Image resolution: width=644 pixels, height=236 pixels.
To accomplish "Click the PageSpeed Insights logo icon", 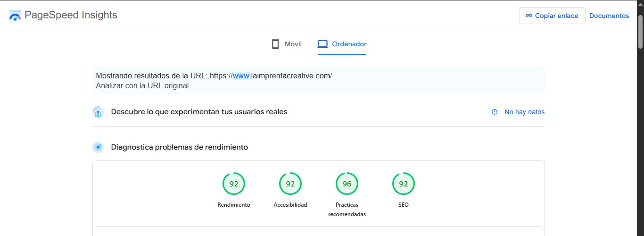I will click(x=15, y=16).
